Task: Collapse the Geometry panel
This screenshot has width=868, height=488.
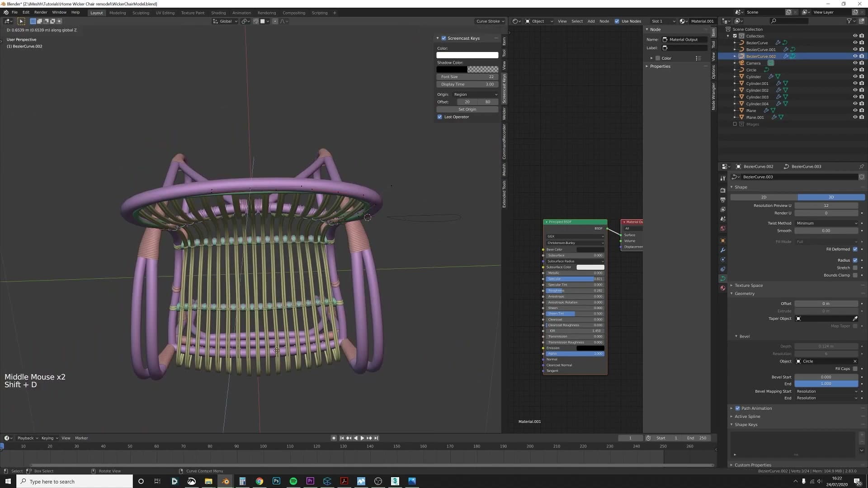Action: click(x=744, y=294)
